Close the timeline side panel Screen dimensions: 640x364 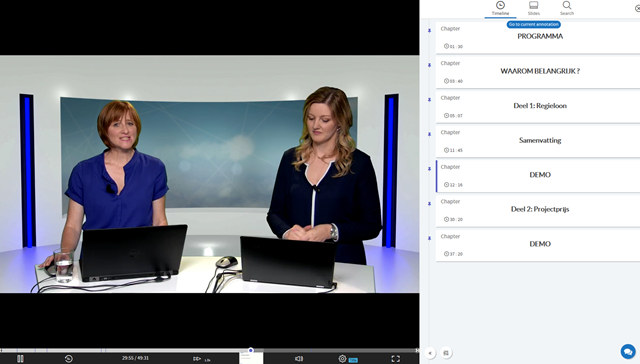[x=638, y=8]
